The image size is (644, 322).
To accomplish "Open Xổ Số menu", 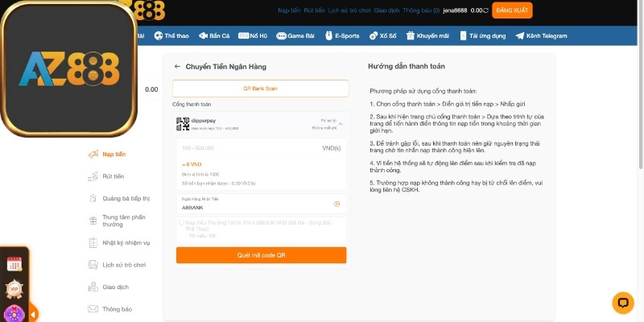I will (x=382, y=35).
